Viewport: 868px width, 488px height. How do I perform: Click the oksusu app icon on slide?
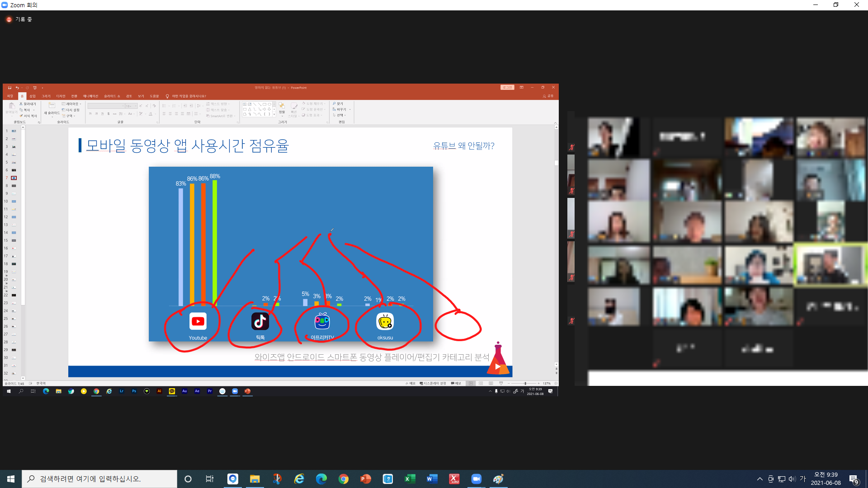(385, 321)
